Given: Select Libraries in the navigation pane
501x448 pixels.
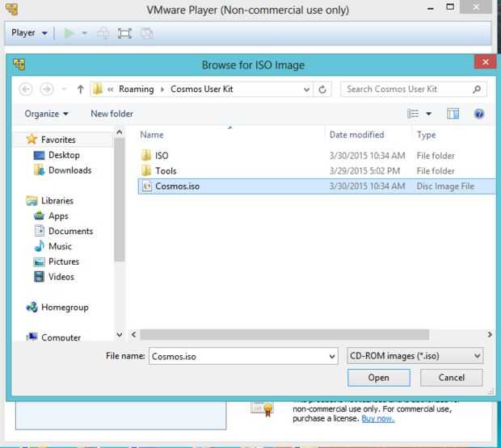Looking at the screenshot, I should pos(57,201).
